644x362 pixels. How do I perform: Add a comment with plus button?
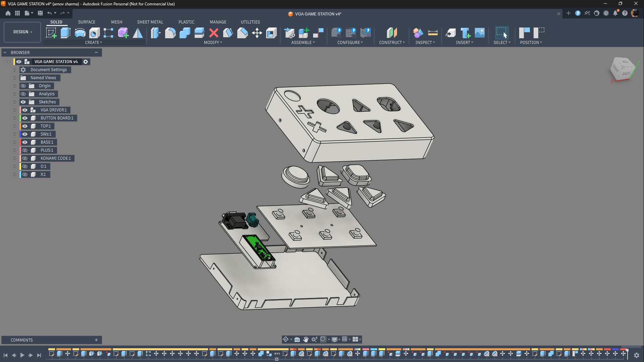(x=96, y=340)
